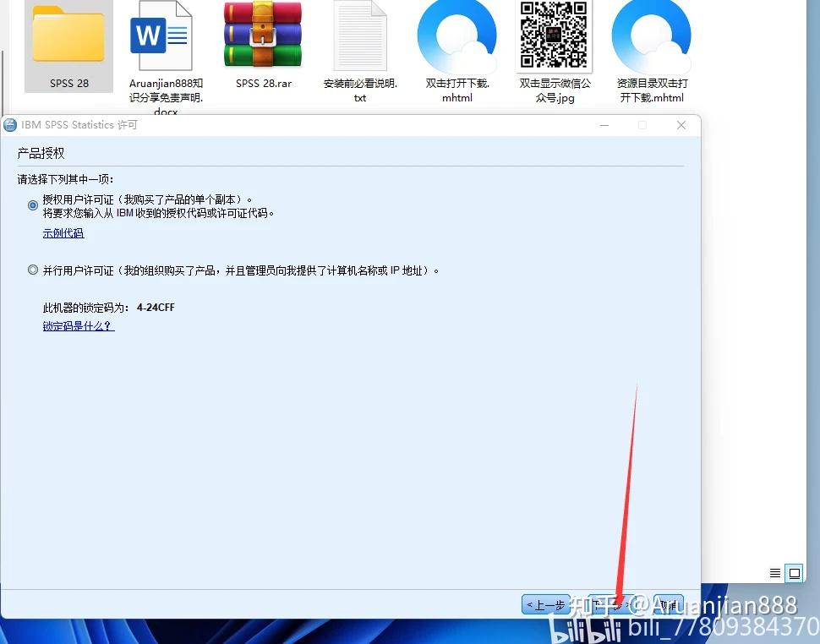The image size is (820, 644).
Task: Click the text list icon near bottom right
Action: pyautogui.click(x=774, y=573)
